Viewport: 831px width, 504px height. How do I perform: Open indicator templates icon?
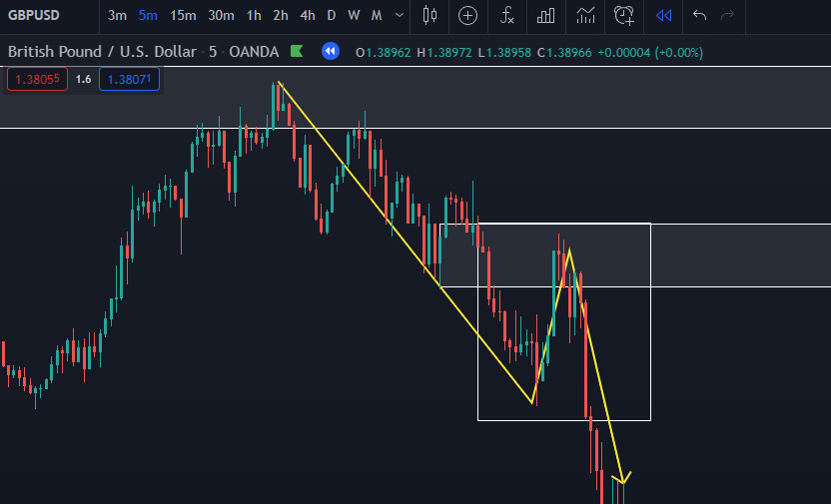(x=586, y=15)
